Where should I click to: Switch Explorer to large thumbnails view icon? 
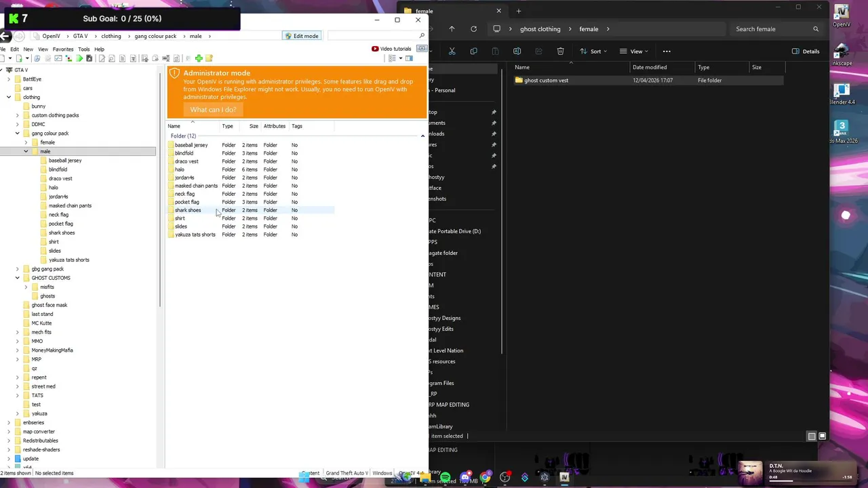[x=822, y=436]
